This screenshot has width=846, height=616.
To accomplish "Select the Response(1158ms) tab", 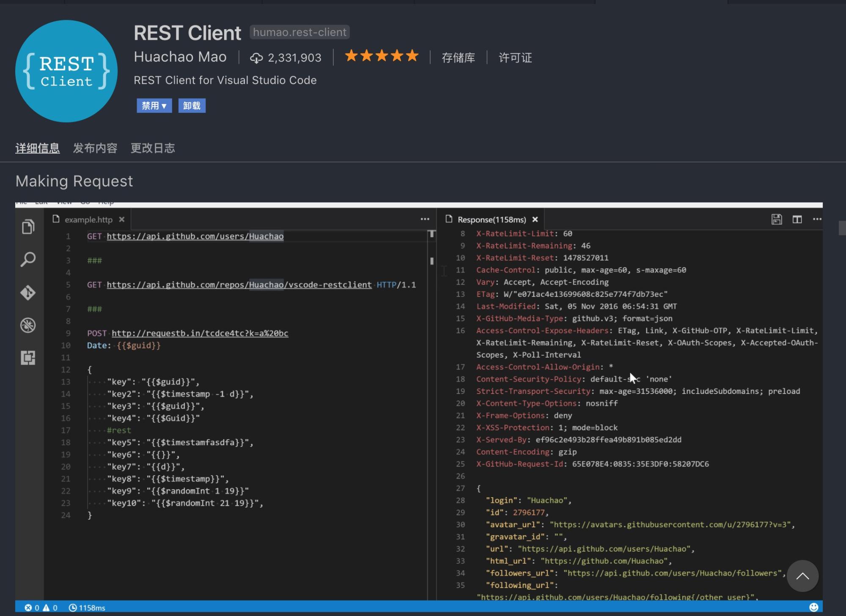I will [491, 219].
